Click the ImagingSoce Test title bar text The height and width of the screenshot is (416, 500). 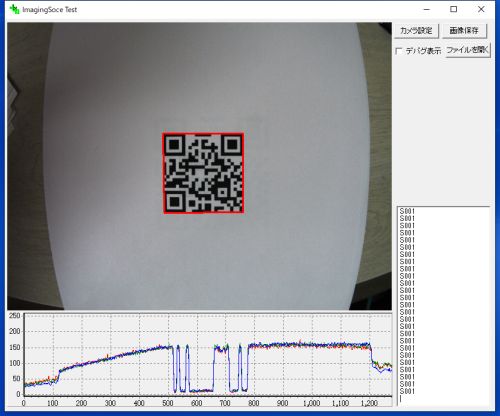pyautogui.click(x=50, y=10)
